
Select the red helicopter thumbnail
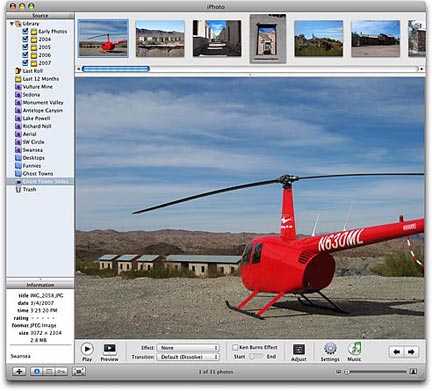(x=103, y=38)
